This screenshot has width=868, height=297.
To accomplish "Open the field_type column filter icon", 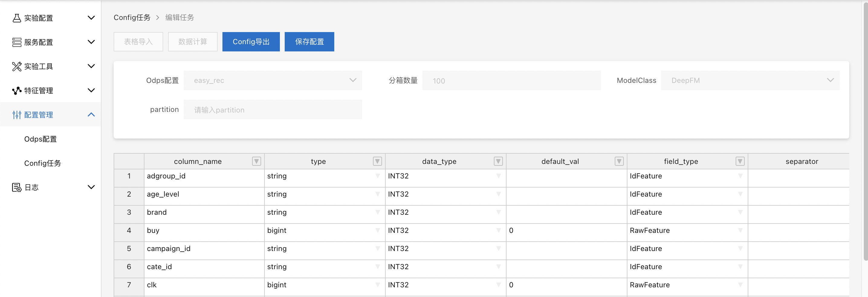I will (740, 162).
